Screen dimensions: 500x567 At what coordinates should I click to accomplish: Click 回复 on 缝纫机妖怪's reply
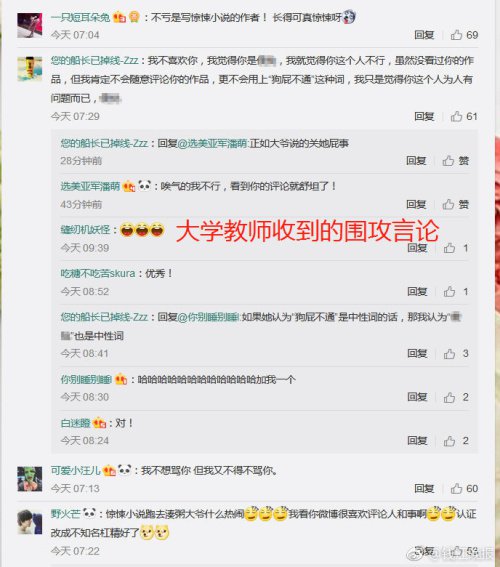coord(417,248)
